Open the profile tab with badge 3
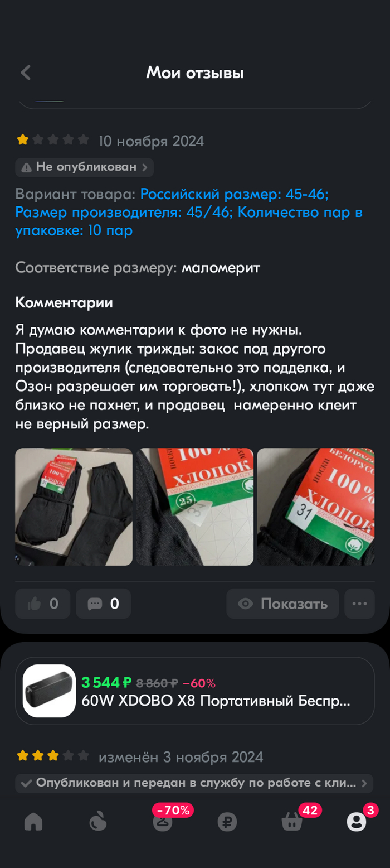This screenshot has height=868, width=390. click(x=357, y=821)
